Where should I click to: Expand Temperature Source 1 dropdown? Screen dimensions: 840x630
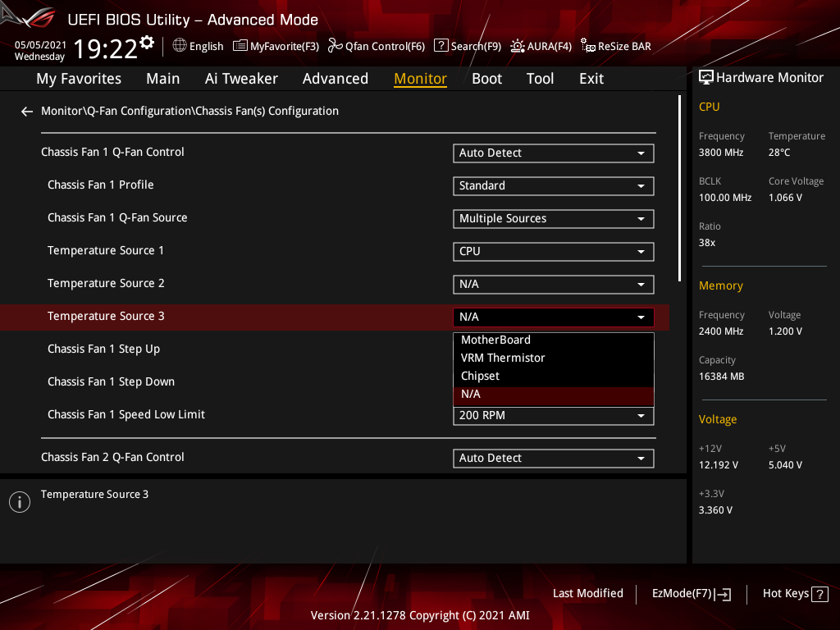554,251
